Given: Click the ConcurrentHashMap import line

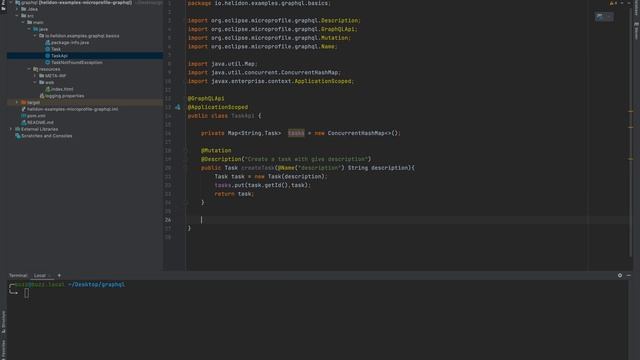Looking at the screenshot, I should point(264,73).
